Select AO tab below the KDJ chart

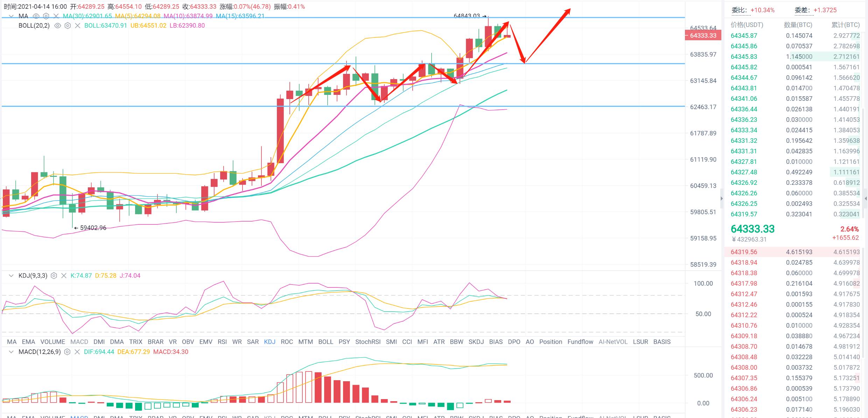click(x=530, y=342)
